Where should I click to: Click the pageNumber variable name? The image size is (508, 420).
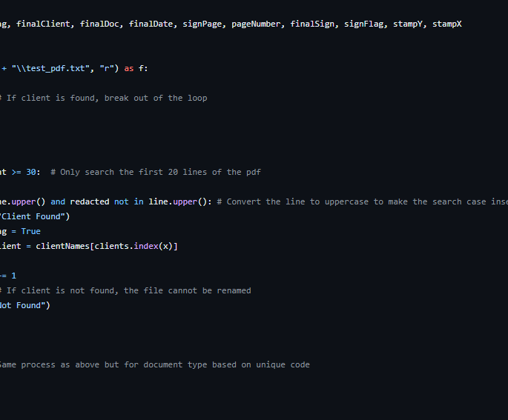click(256, 24)
